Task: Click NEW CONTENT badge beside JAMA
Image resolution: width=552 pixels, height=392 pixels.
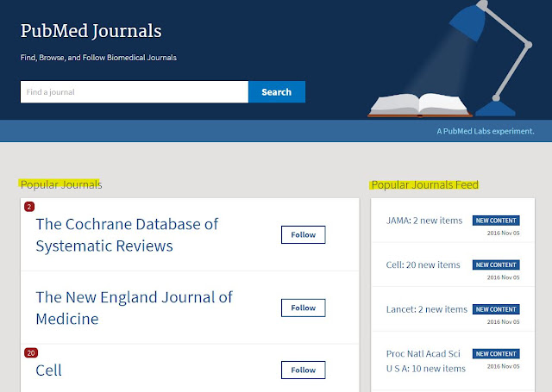Action: pos(496,221)
